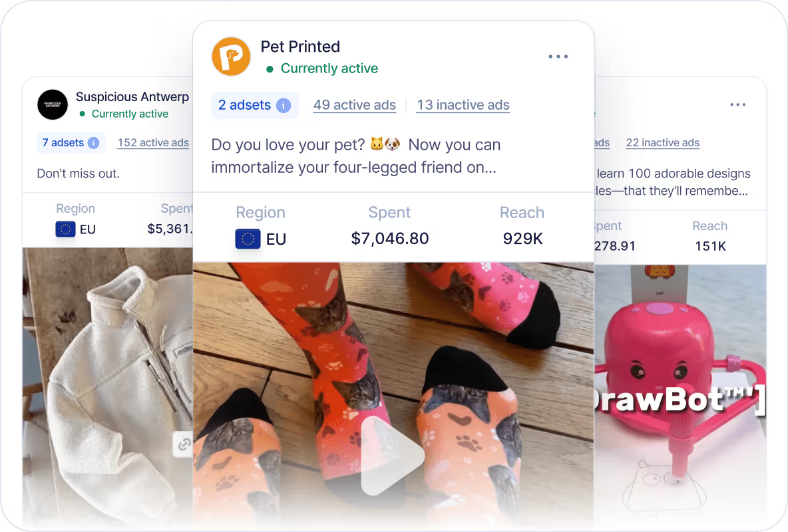Open the 49 active ads link
Screen dimensions: 788x532
click(355, 105)
